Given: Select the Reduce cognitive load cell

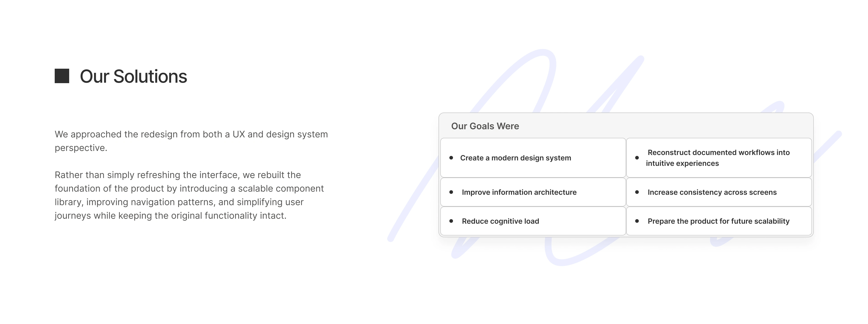Looking at the screenshot, I should pyautogui.click(x=533, y=221).
